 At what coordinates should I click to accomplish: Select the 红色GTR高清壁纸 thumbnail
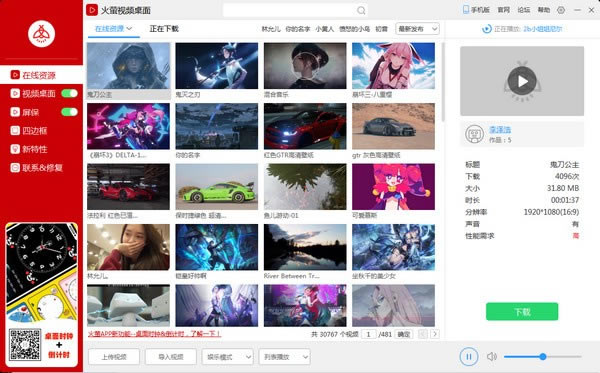tap(305, 126)
